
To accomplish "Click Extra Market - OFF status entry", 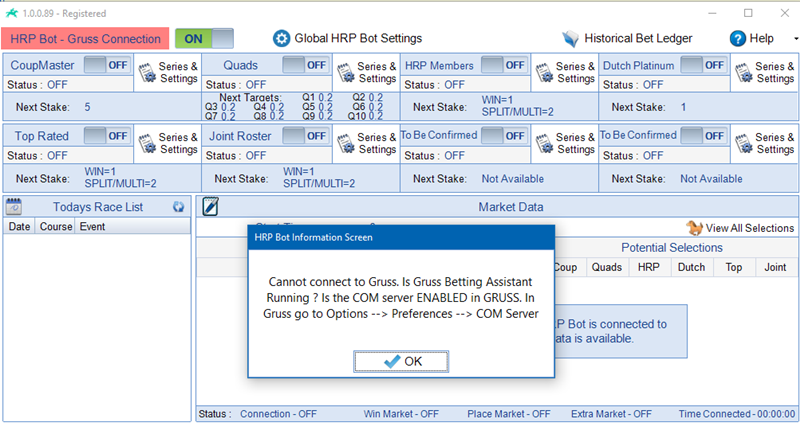I will (x=611, y=414).
